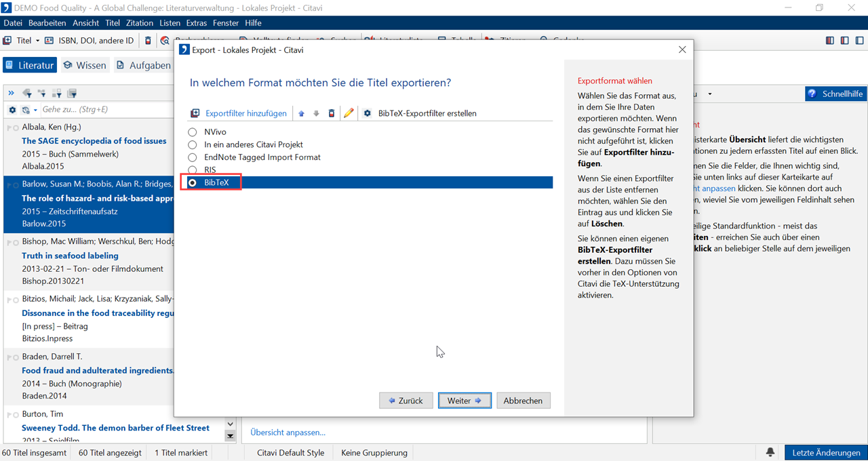Open dropdown arrow left of Schnellhilfe

point(710,94)
